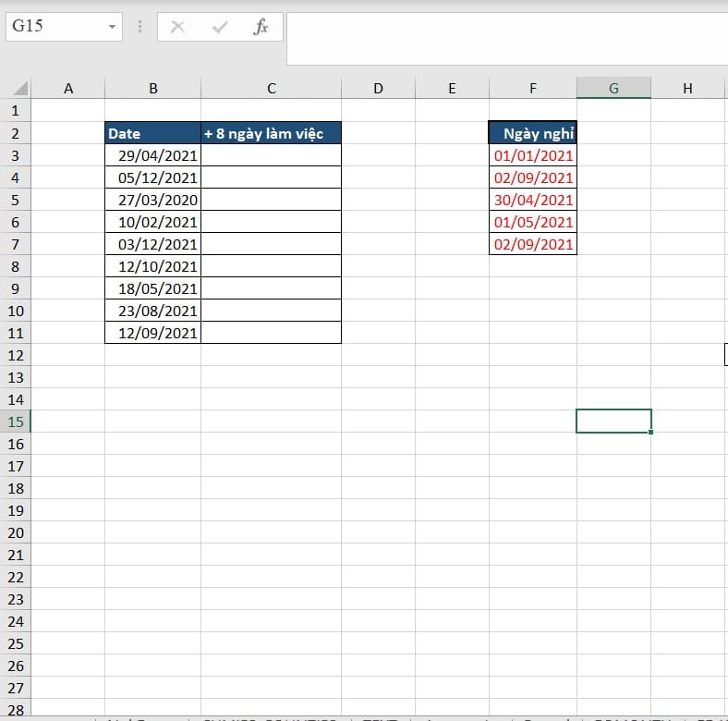Screen dimensions: 728x721
Task: Click the '+ 8 ngày làm việc' header cell
Action: click(271, 133)
